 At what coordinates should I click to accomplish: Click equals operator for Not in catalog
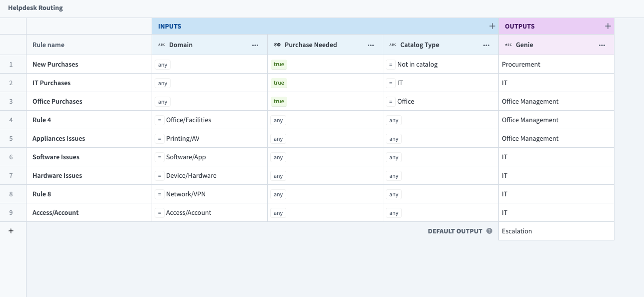coord(390,65)
